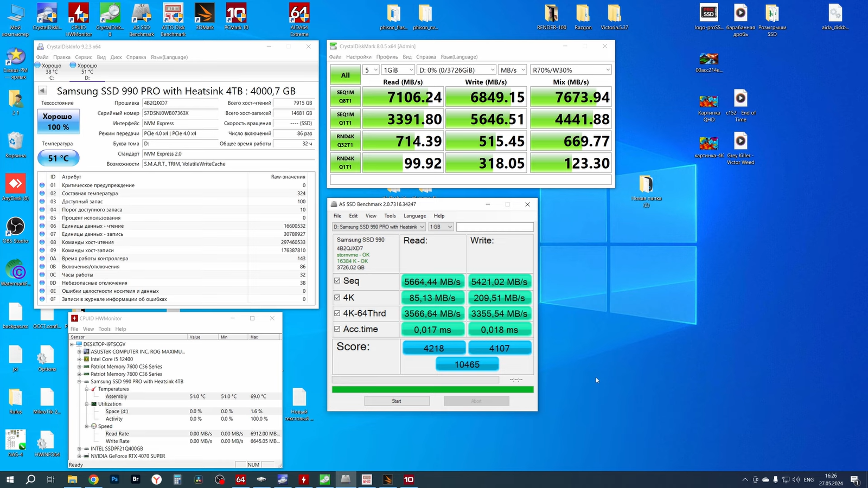
Task: Click the Photoshop icon in the taskbar
Action: (114, 479)
